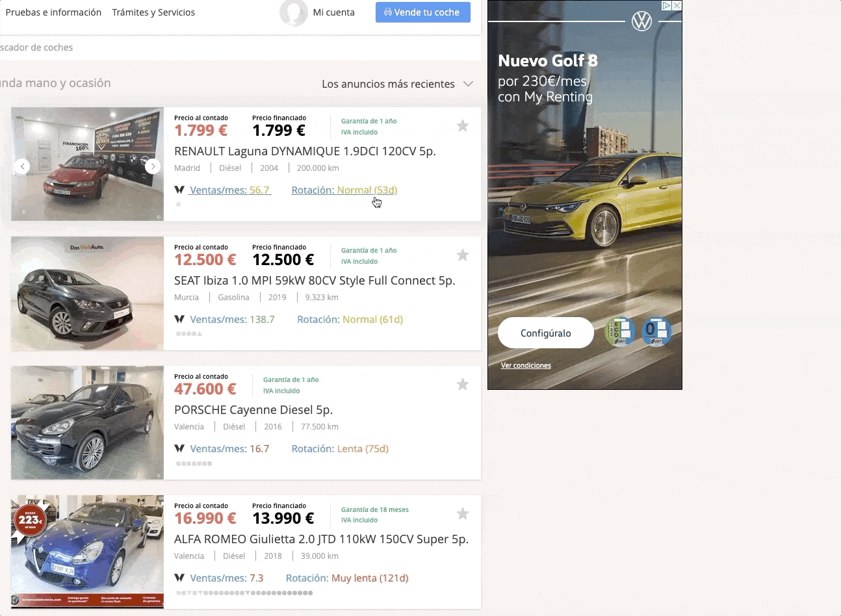
Task: Click price history dots under SEAT Ibiza
Action: 189,334
